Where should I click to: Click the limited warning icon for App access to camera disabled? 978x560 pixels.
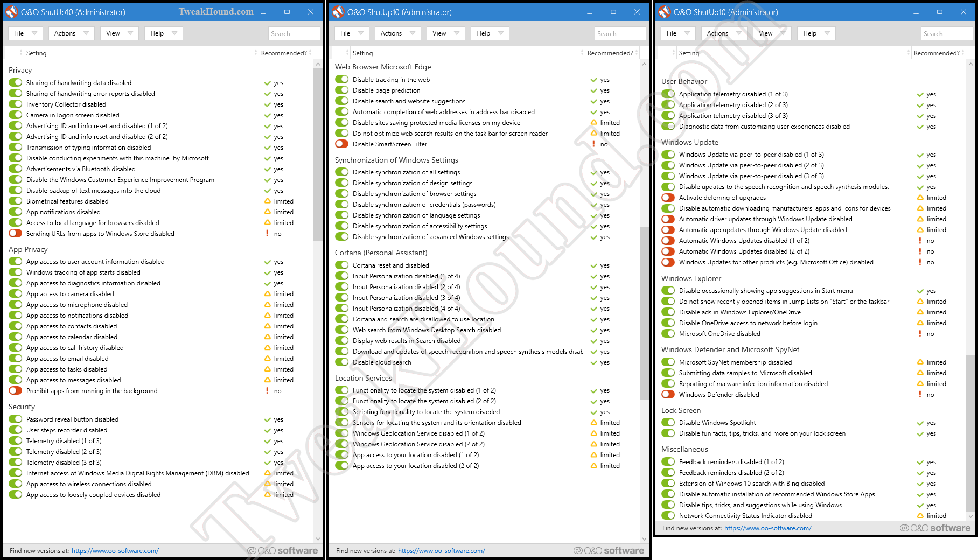tap(267, 293)
